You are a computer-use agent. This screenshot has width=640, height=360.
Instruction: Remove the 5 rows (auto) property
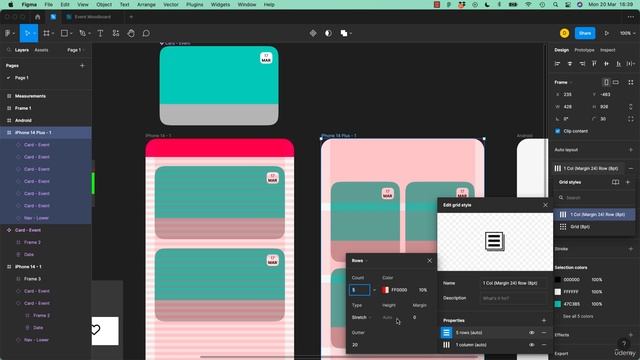pyautogui.click(x=544, y=333)
